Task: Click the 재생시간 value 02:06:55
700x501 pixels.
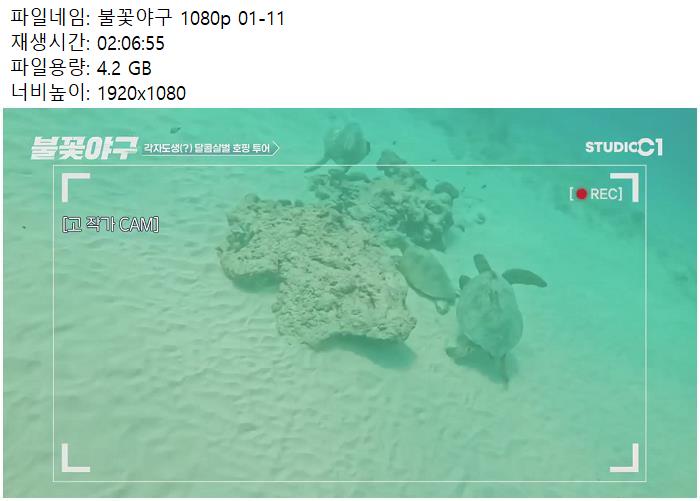Action: coord(131,43)
